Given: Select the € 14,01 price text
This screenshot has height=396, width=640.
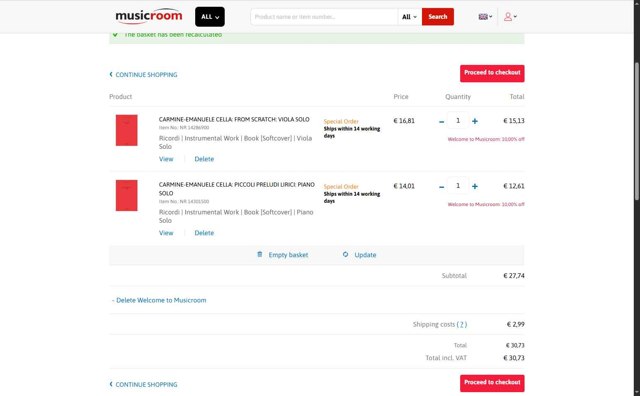Looking at the screenshot, I should coord(404,186).
